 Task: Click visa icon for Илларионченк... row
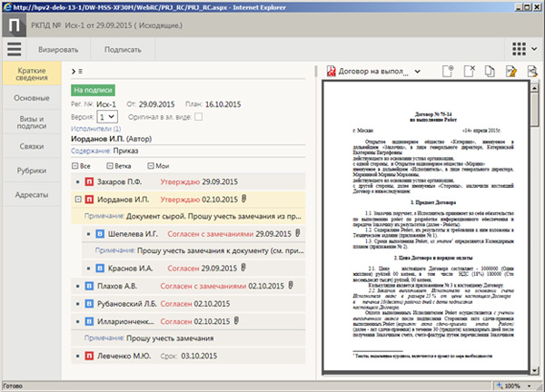coord(89,321)
